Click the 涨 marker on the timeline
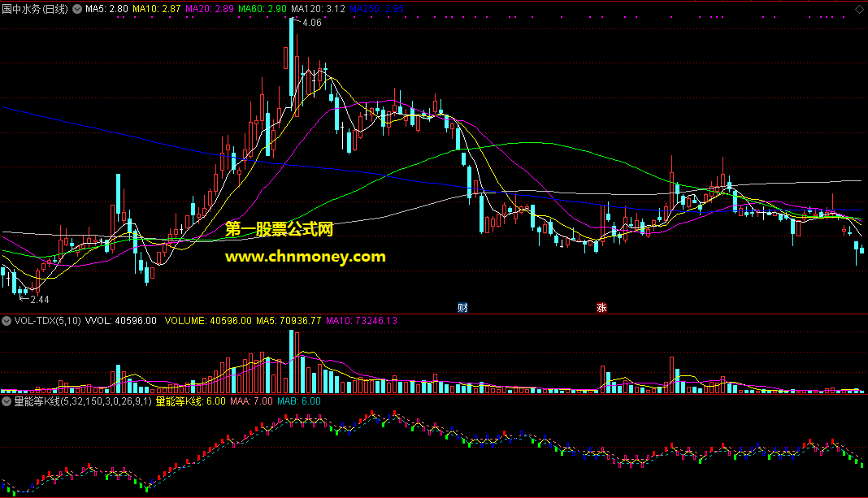868x498 pixels. (601, 308)
